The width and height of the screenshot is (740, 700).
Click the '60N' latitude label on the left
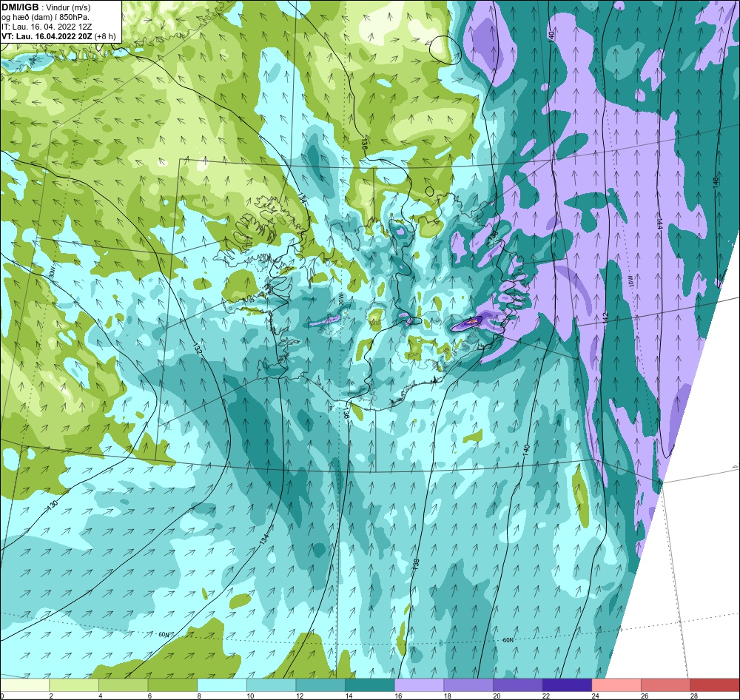[x=164, y=635]
